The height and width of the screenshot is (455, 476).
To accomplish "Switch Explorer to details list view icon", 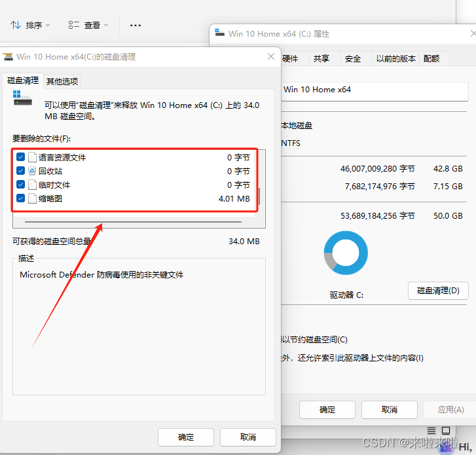I will coord(431,430).
